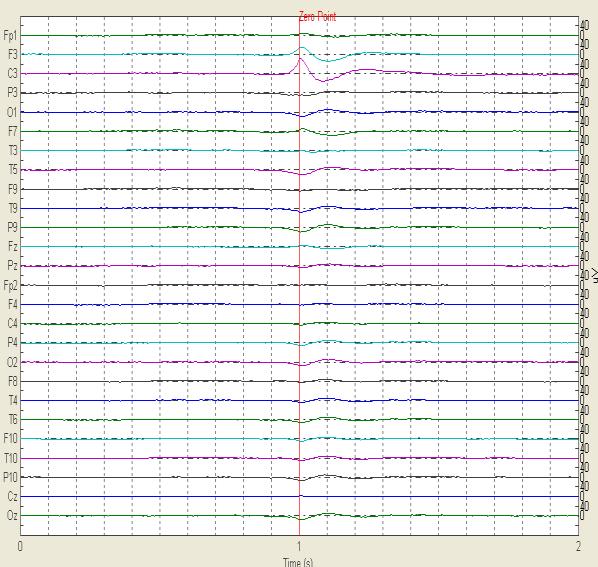The image size is (598, 567).
Task: Click the P9 channel label
Action: pos(12,227)
